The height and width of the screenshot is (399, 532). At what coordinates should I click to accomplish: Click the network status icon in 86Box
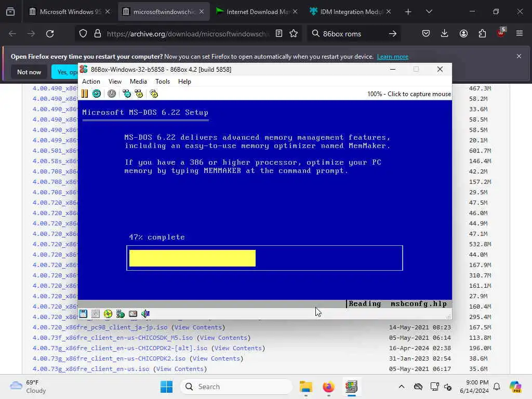pos(121,314)
